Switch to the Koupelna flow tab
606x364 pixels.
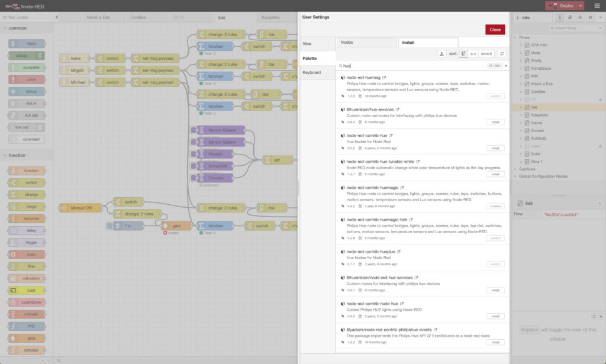pos(276,17)
